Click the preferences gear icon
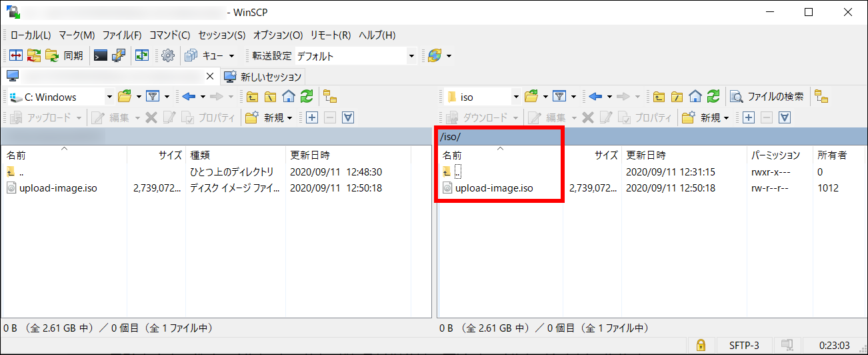This screenshot has height=355, width=868. 168,56
